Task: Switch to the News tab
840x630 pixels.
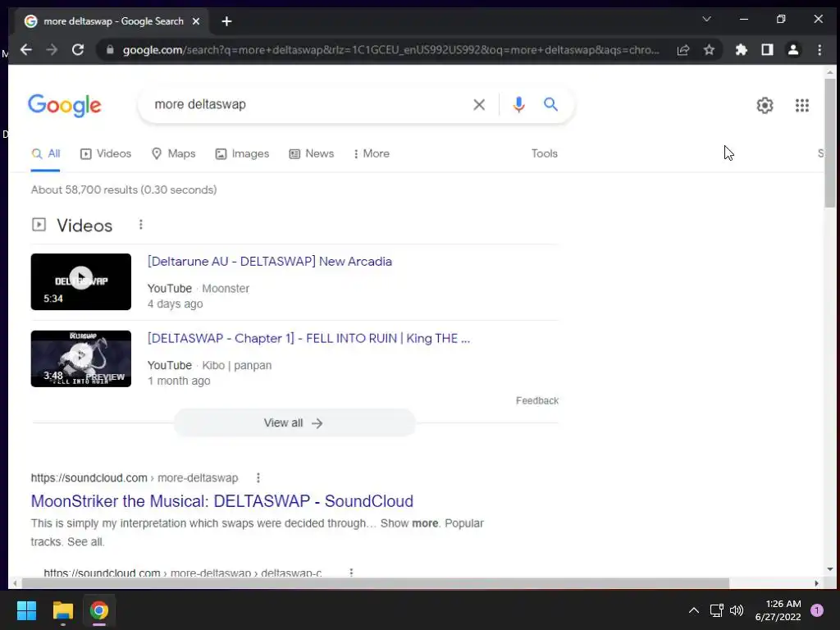Action: click(311, 153)
